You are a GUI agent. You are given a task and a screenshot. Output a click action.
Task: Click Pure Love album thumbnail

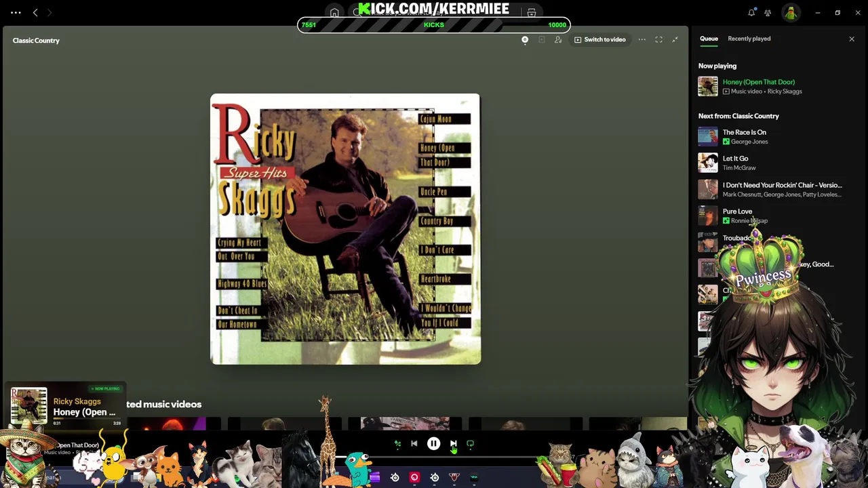pos(708,216)
